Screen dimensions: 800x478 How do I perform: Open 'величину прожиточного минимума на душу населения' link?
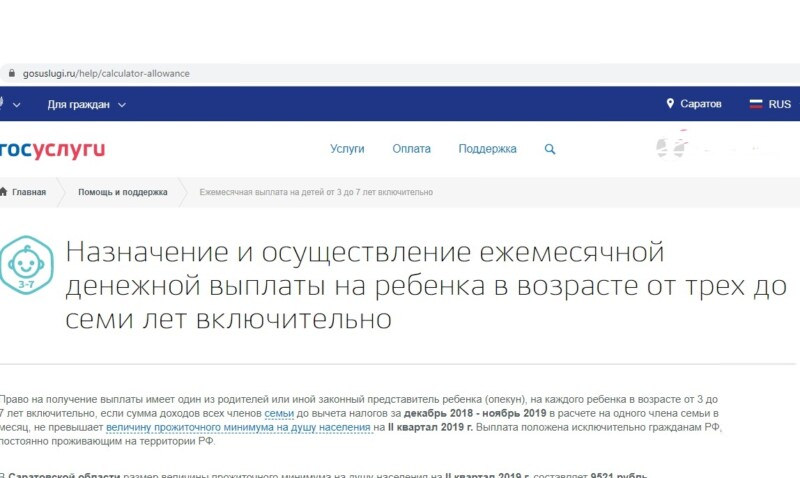coord(238,427)
